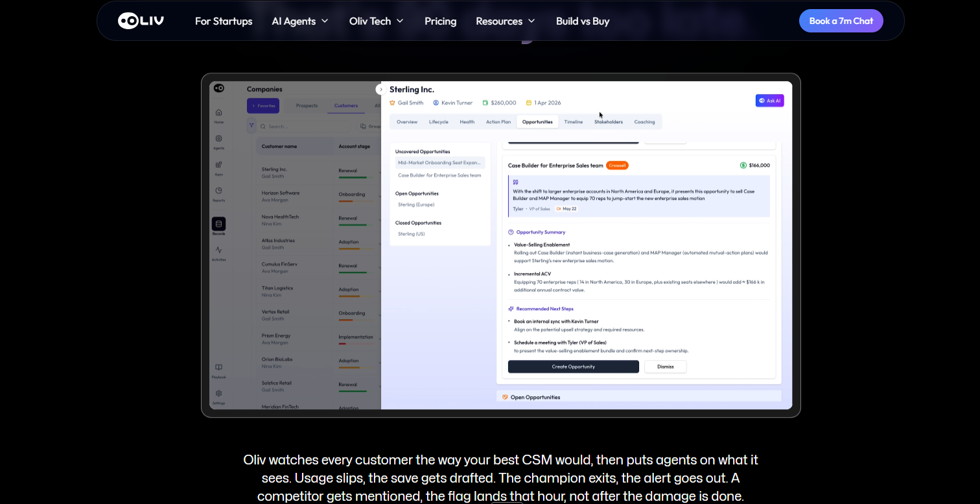Open the Nova HealthTech customer row

pyautogui.click(x=318, y=220)
